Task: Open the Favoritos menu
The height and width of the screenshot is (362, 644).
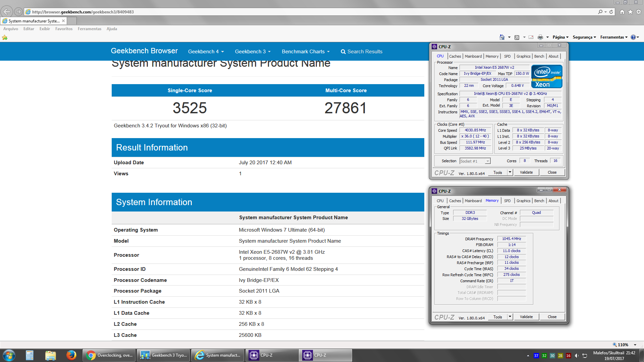Action: (x=64, y=29)
